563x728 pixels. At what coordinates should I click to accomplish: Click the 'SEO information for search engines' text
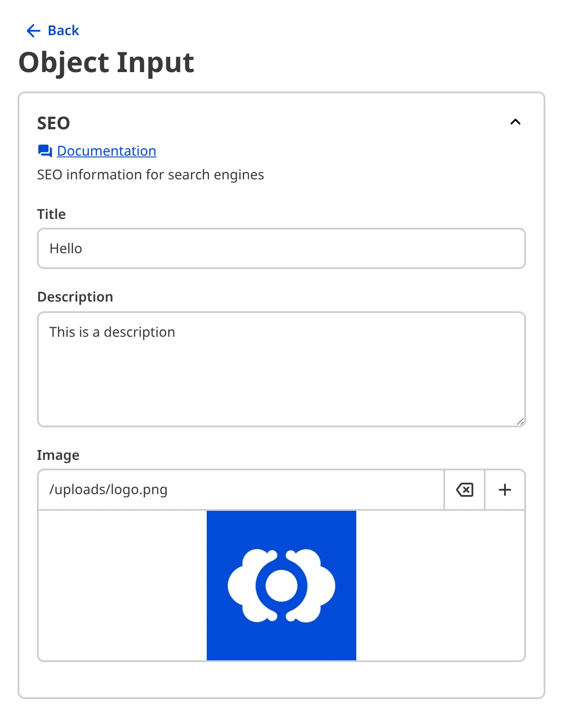pos(150,175)
